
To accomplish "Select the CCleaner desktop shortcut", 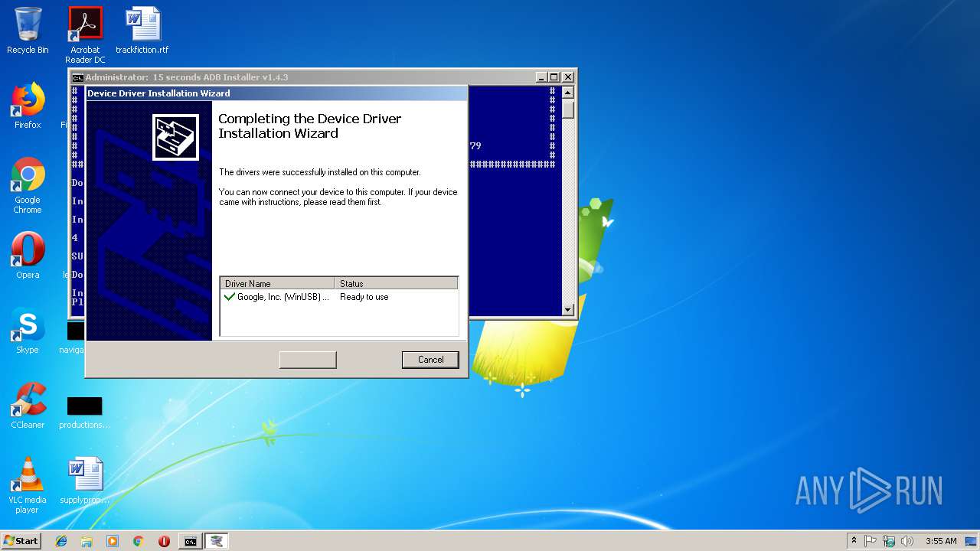I will (28, 406).
